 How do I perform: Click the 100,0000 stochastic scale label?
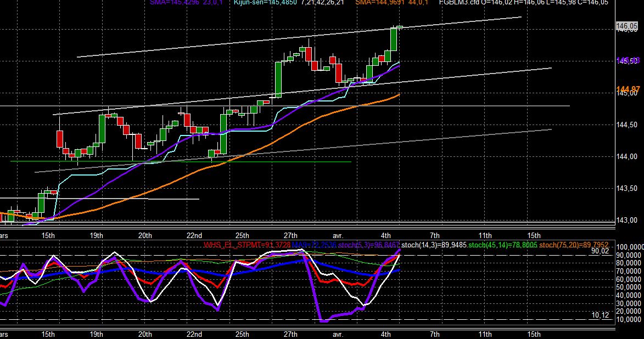tap(630, 247)
